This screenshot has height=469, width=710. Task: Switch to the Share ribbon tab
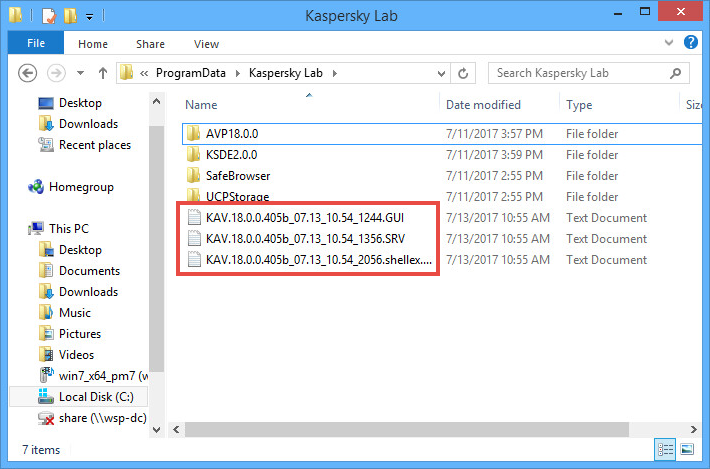tap(150, 44)
